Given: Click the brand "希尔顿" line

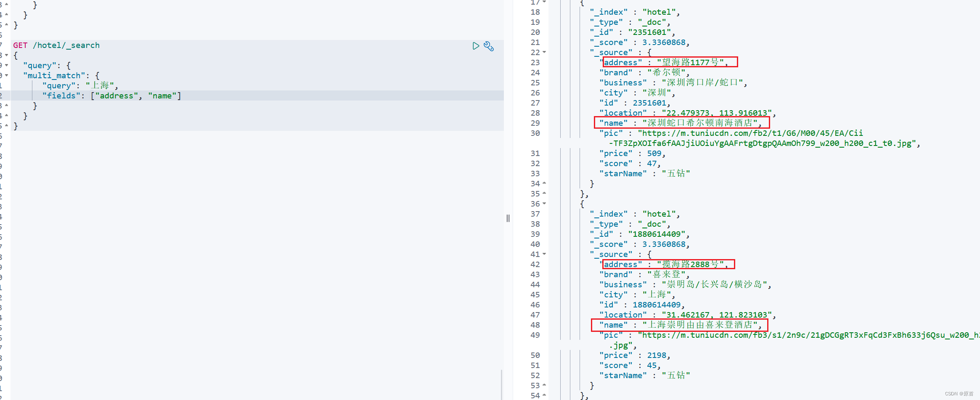Looking at the screenshot, I should tap(644, 73).
